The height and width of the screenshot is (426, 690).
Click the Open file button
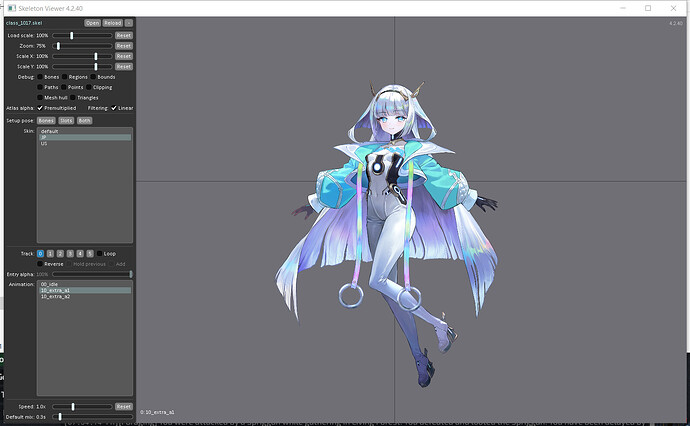point(92,23)
